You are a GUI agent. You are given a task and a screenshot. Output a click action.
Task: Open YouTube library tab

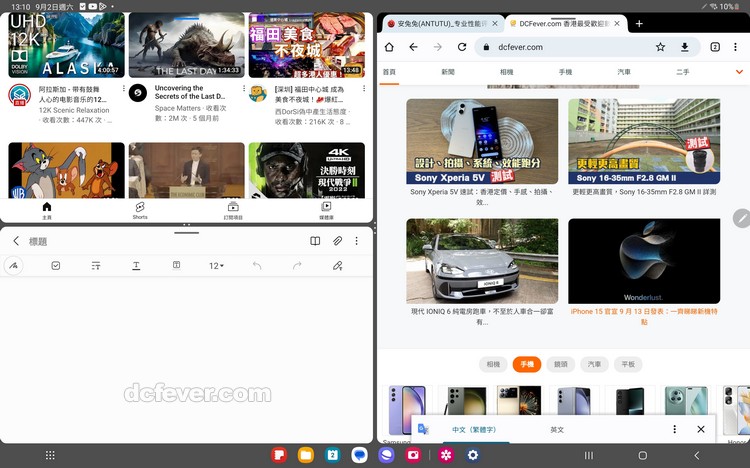(326, 210)
